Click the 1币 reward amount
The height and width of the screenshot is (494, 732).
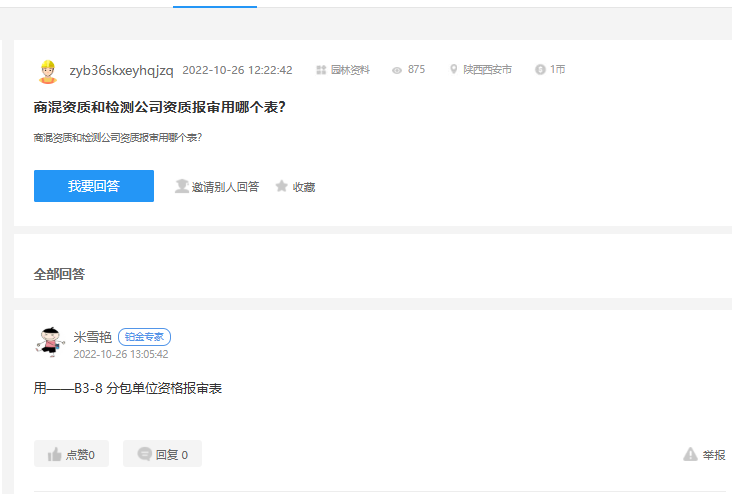pyautogui.click(x=557, y=70)
